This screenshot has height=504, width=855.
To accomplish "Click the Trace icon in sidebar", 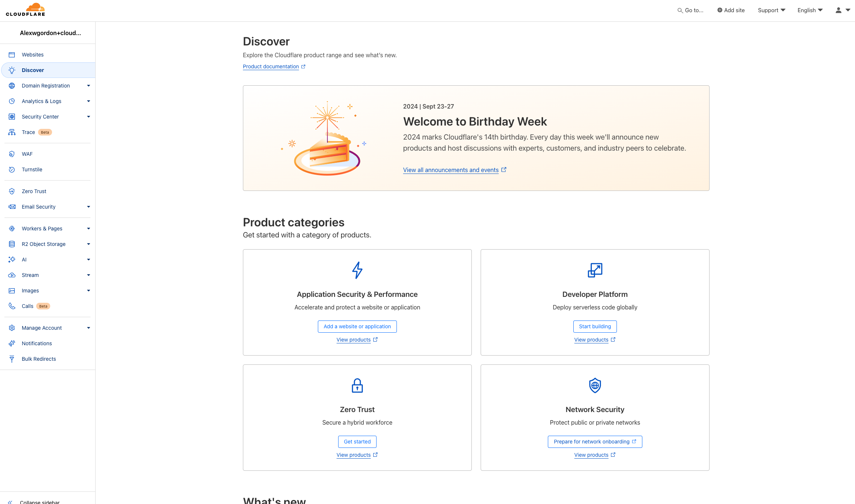I will click(x=12, y=132).
